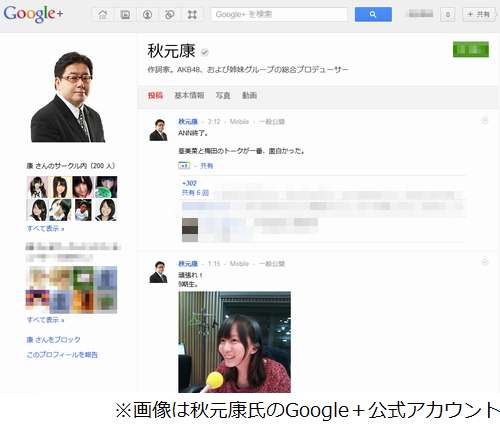Image resolution: width=500 pixels, height=427 pixels.
Task: Click the profile tagline mentioning AKB48
Action: (248, 70)
